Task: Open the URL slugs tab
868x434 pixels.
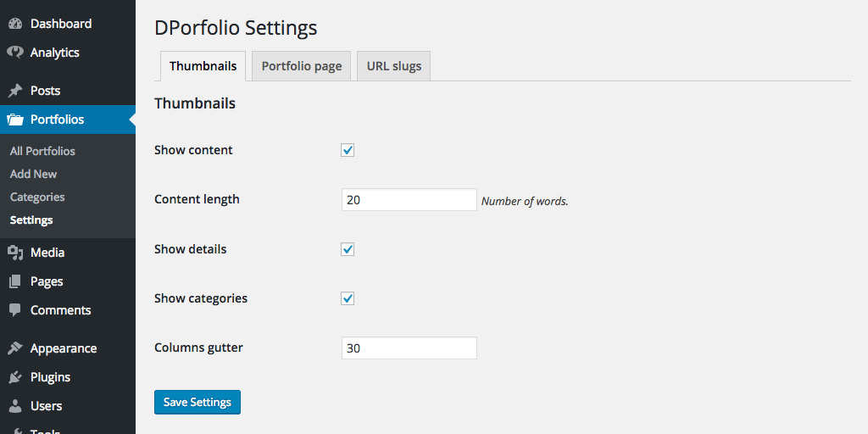Action: [x=393, y=66]
